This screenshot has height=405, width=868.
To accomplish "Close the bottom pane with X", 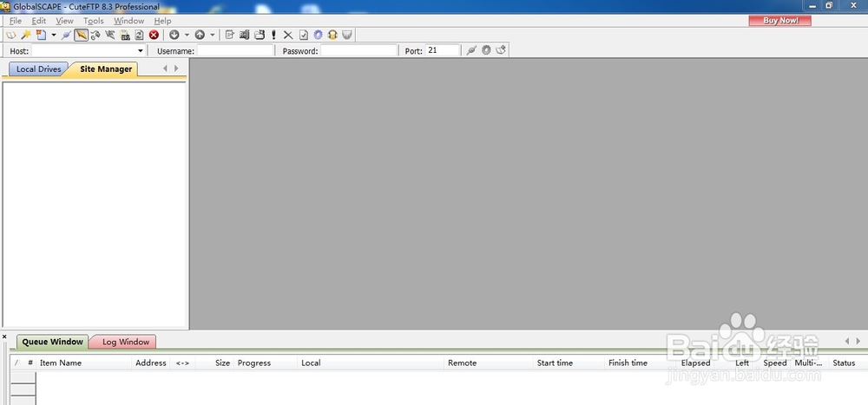I will 4,336.
